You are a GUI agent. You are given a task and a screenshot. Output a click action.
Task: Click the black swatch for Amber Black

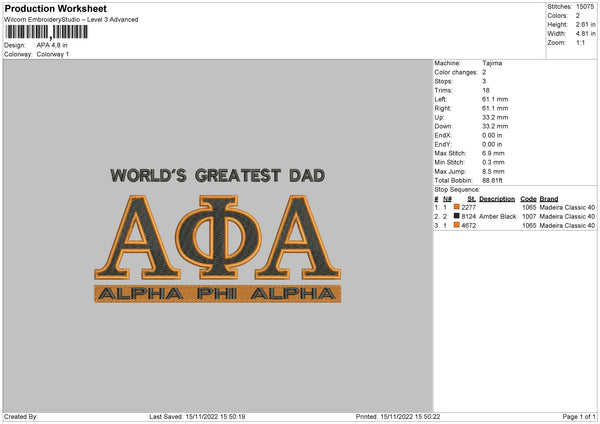tap(457, 216)
